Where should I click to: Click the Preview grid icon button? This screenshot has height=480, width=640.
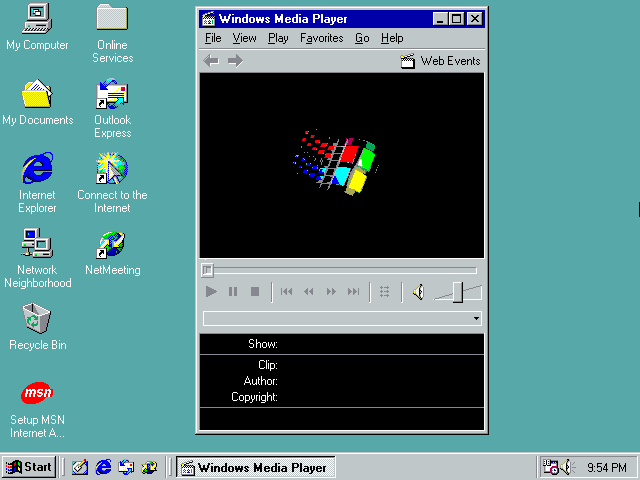384,291
